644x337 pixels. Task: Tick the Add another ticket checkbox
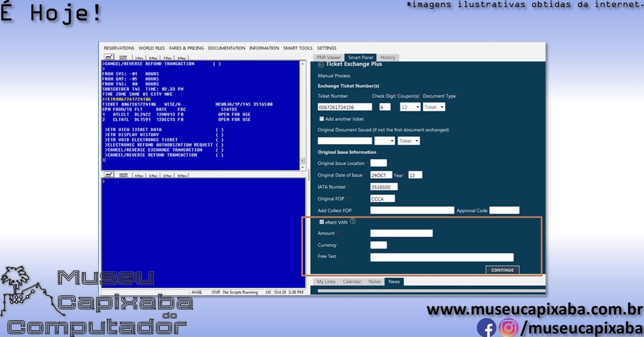tap(322, 119)
